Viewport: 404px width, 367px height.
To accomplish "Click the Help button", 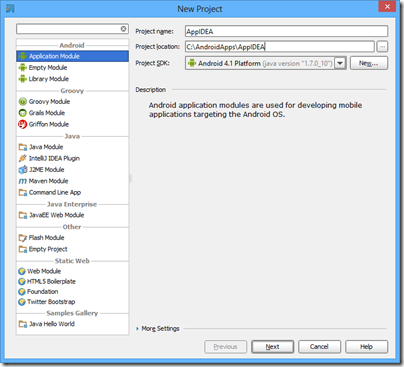I will click(367, 347).
